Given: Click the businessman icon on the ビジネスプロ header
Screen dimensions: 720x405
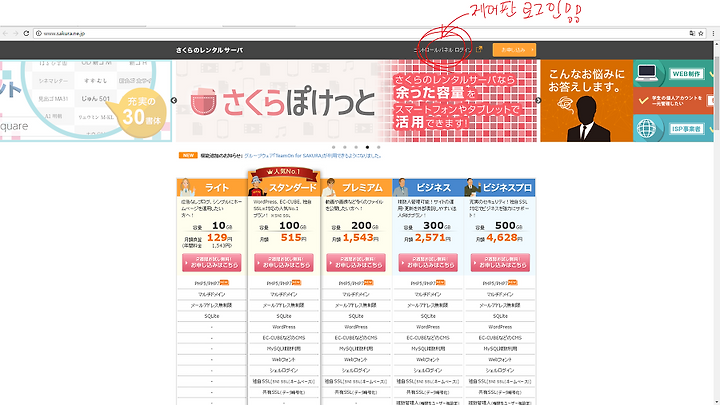Looking at the screenshot, I should [x=472, y=187].
